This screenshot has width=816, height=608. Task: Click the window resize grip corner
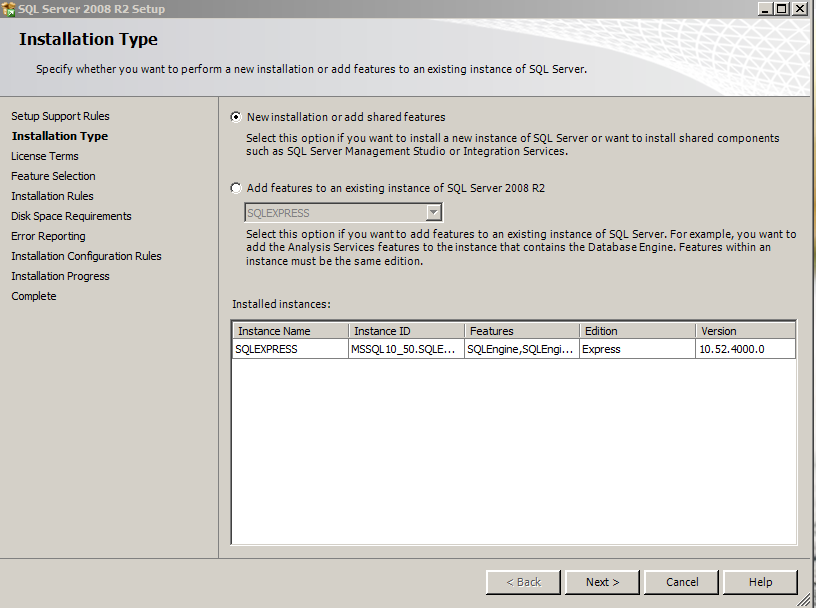coord(804,601)
